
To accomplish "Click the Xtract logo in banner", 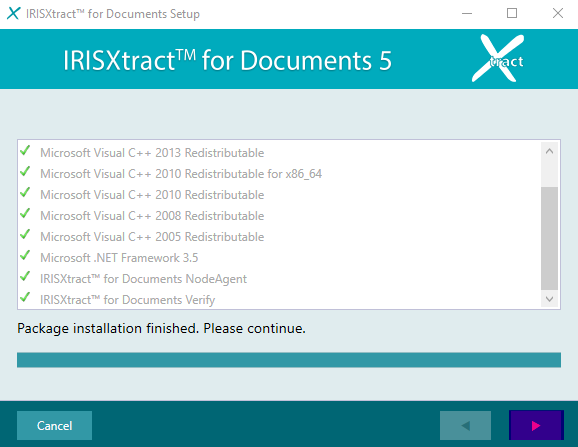I will [x=498, y=58].
